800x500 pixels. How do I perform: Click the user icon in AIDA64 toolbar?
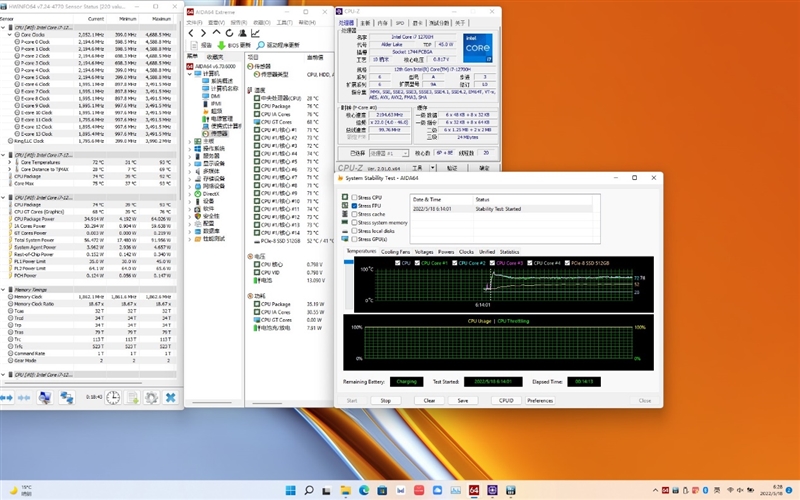click(242, 33)
